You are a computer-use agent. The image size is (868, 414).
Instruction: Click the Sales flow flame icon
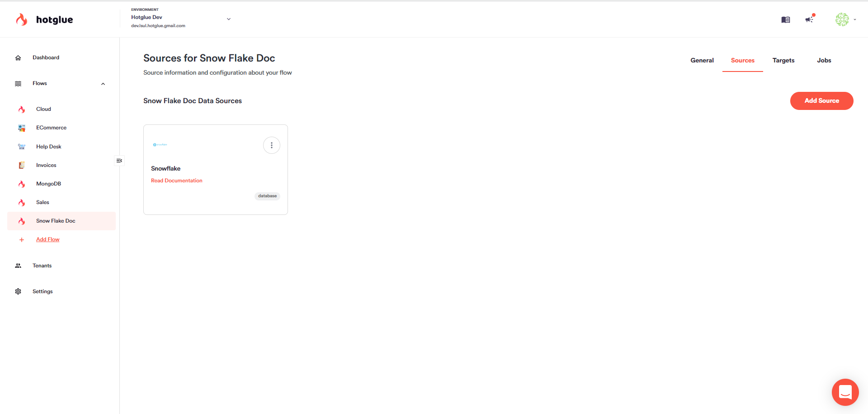coord(22,203)
